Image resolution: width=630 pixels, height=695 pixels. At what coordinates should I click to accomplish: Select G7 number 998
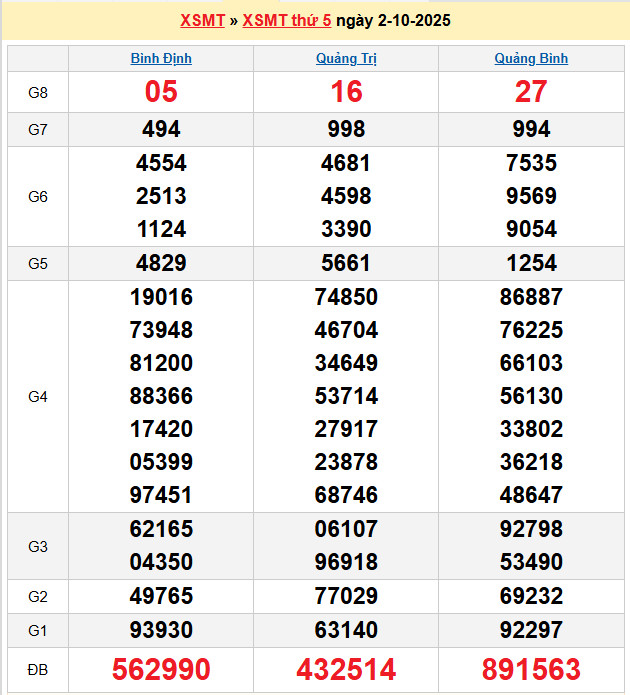point(346,129)
